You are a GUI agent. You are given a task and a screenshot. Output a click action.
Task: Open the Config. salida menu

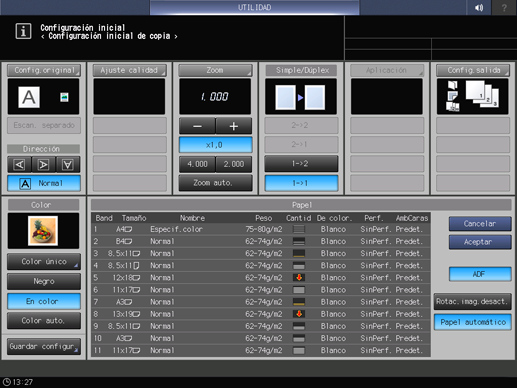[473, 70]
